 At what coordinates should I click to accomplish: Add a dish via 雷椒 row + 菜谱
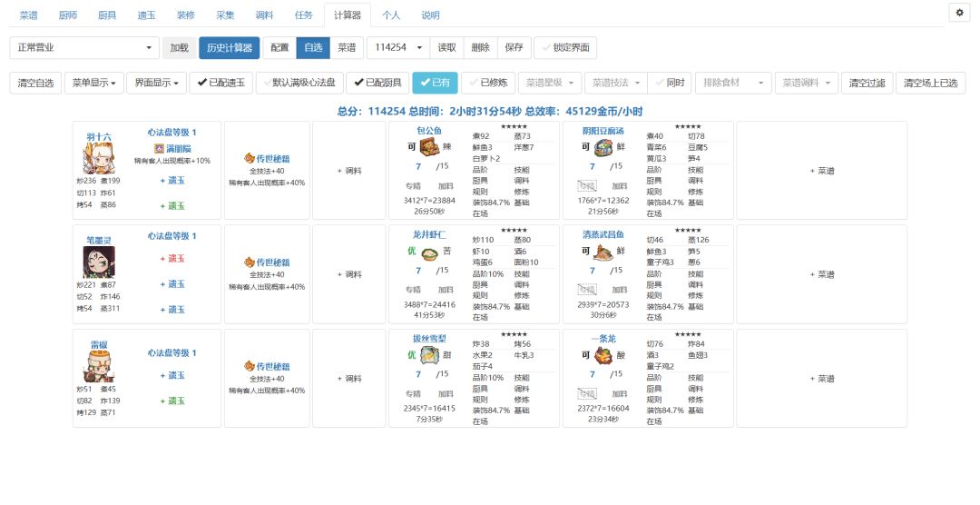coord(822,378)
